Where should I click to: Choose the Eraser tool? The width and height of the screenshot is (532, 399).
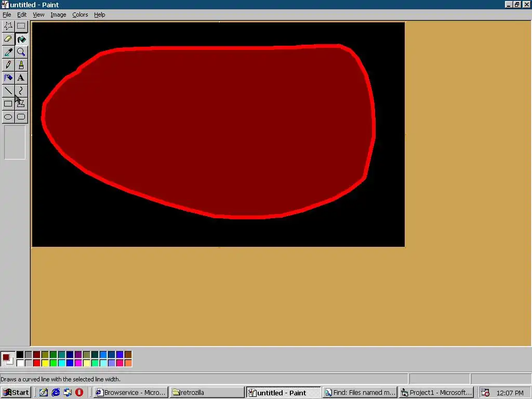point(8,39)
